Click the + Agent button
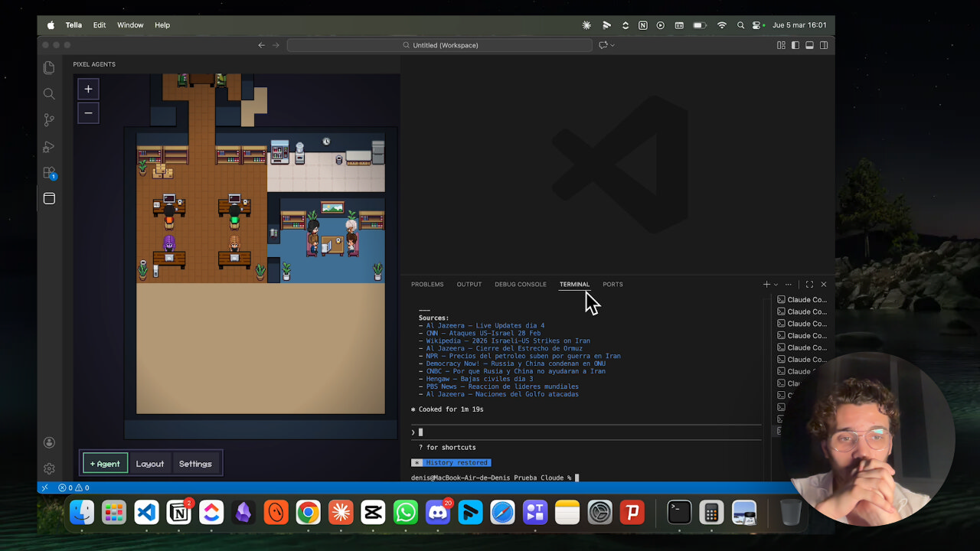 pyautogui.click(x=105, y=464)
